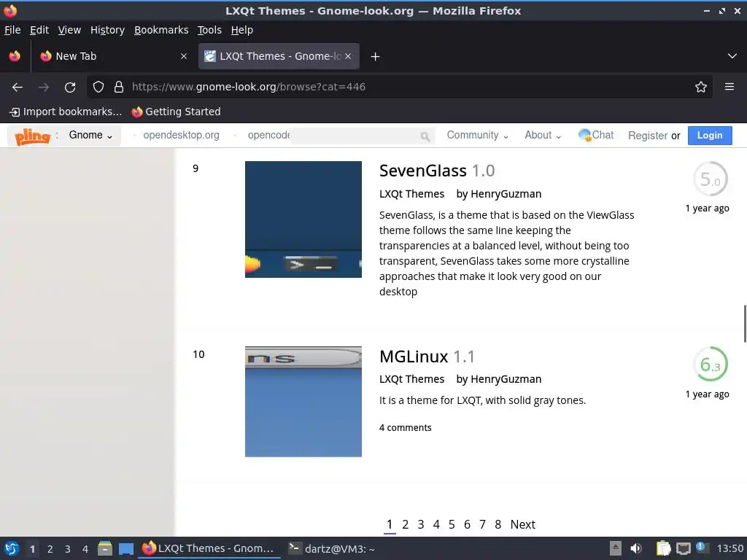
Task: Expand the About dropdown menu
Action: (x=543, y=135)
